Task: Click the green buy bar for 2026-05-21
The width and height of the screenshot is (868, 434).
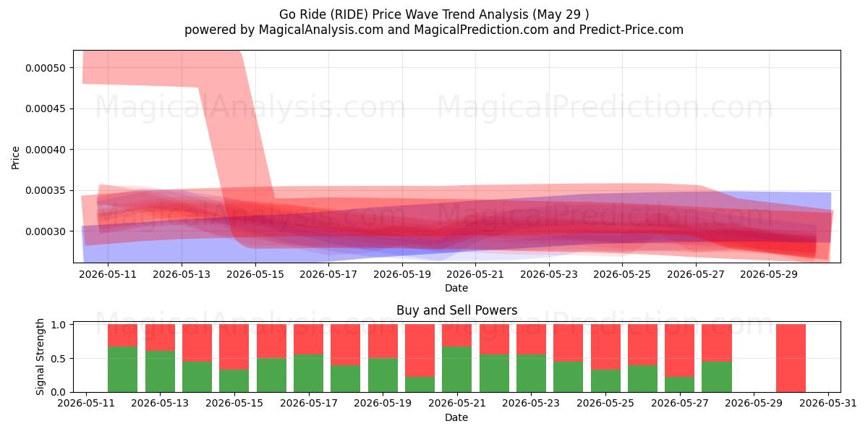Action: 456,370
